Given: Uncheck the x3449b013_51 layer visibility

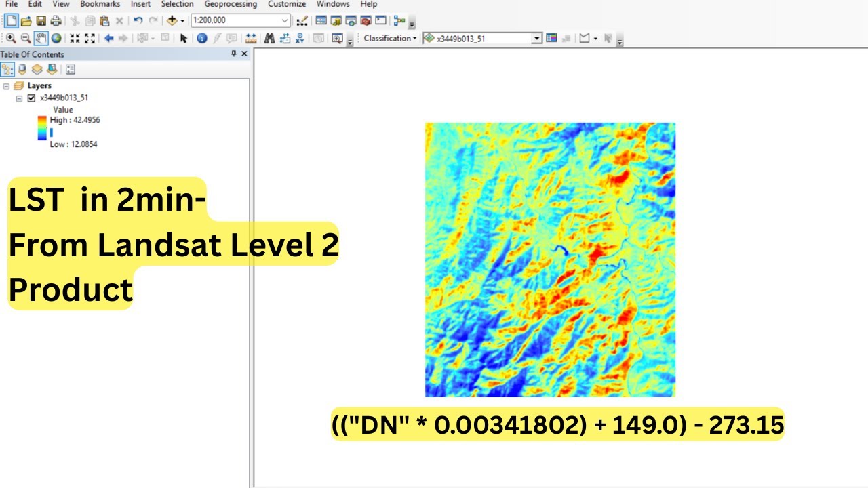Looking at the screenshot, I should pos(31,98).
